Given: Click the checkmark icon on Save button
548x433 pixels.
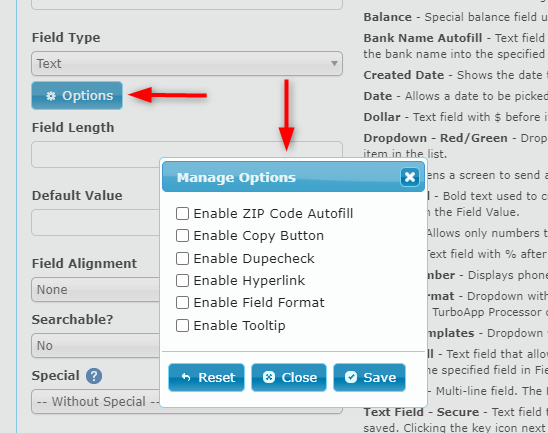Looking at the screenshot, I should click(x=351, y=377).
